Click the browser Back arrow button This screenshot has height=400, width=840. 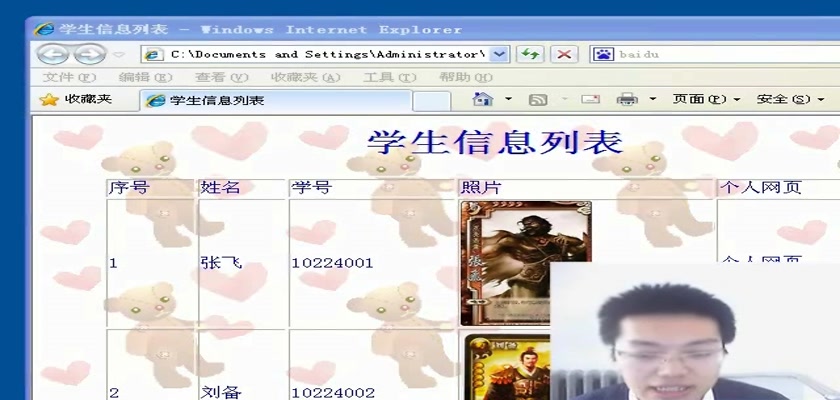pyautogui.click(x=51, y=54)
